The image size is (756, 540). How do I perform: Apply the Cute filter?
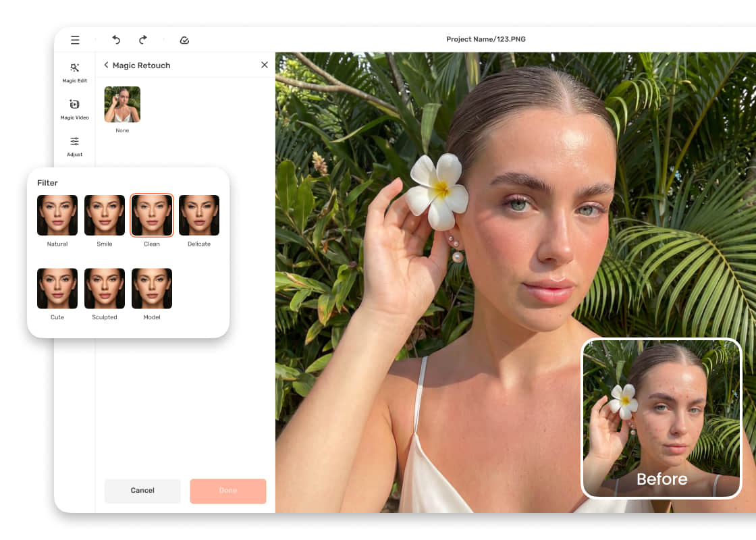[x=57, y=288]
